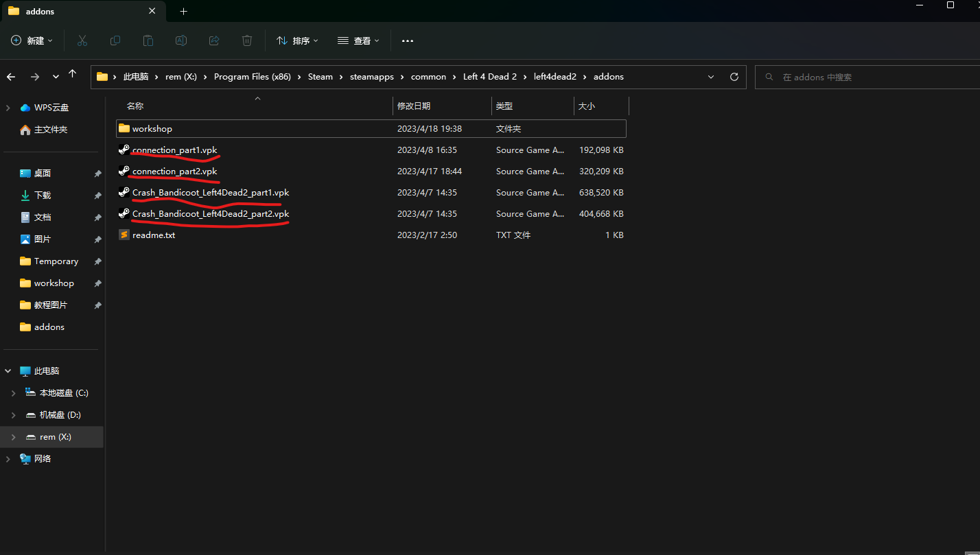Open the three-dots more options menu

[x=408, y=41]
